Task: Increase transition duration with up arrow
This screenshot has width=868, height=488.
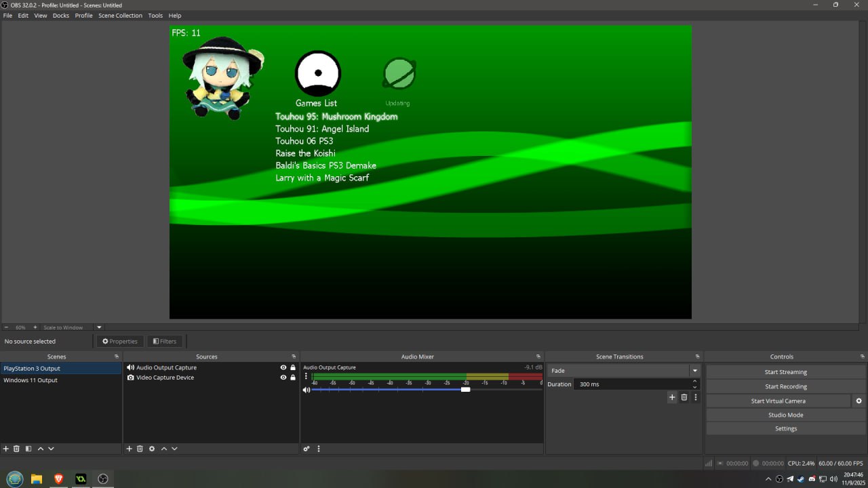Action: point(694,381)
